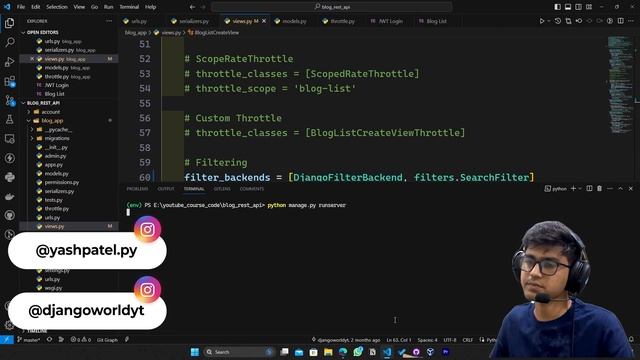Expand the account folder
Screen dimensions: 640x360
coord(50,112)
